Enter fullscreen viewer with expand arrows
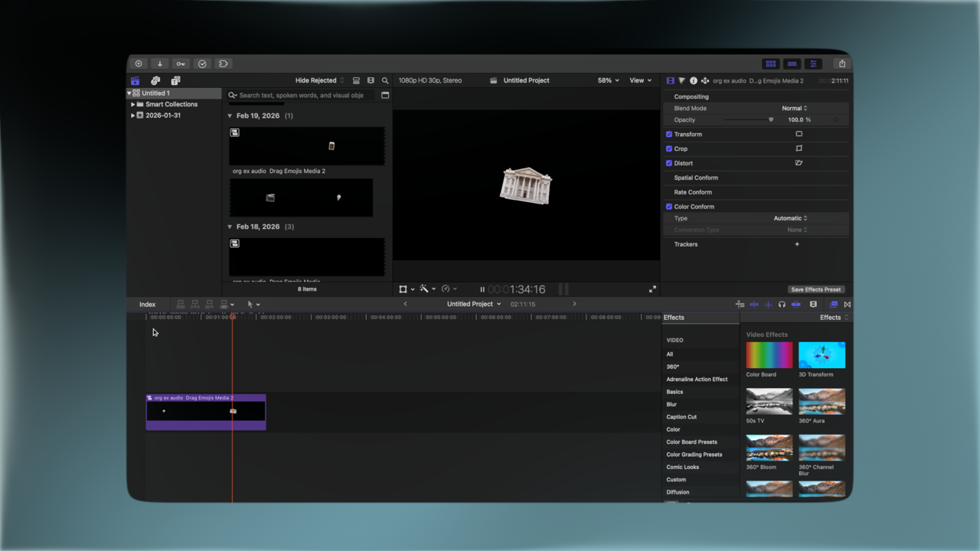 tap(652, 289)
